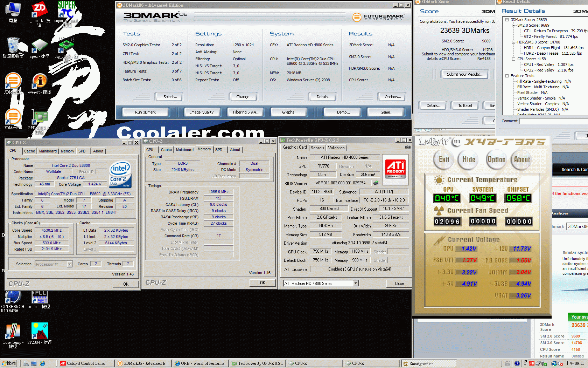Click the Smartguardian taskbar button
The image size is (588, 368).
429,364
